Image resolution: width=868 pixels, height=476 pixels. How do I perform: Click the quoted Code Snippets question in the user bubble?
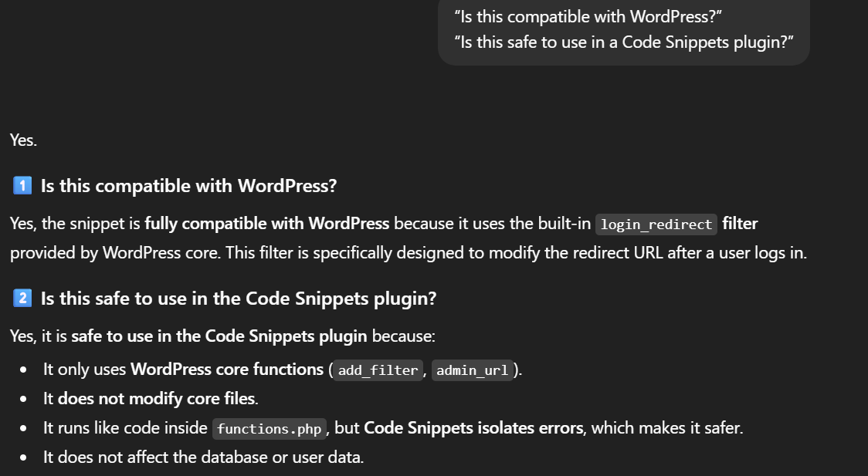(x=624, y=42)
